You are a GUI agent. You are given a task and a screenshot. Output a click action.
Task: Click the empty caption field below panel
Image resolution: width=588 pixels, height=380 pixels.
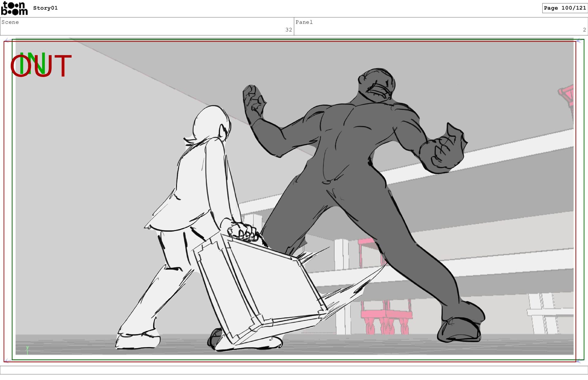[294, 370]
